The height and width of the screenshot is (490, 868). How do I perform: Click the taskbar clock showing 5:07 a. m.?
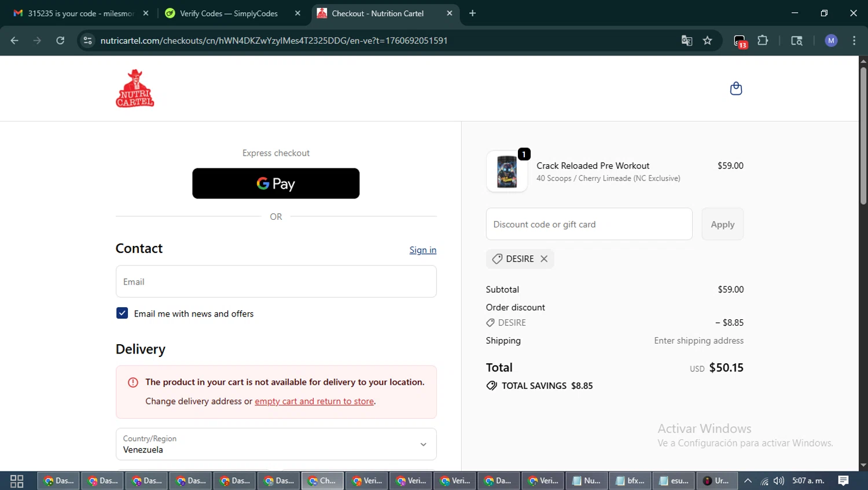click(808, 481)
